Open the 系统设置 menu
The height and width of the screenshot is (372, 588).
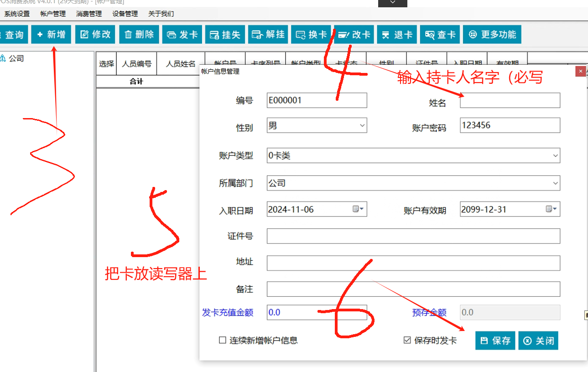click(17, 14)
